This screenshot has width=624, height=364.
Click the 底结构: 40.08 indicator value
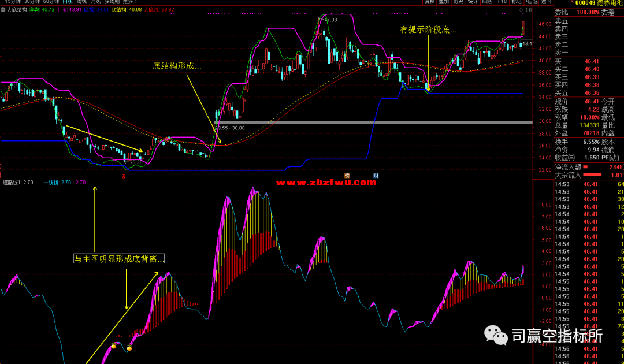pos(126,10)
